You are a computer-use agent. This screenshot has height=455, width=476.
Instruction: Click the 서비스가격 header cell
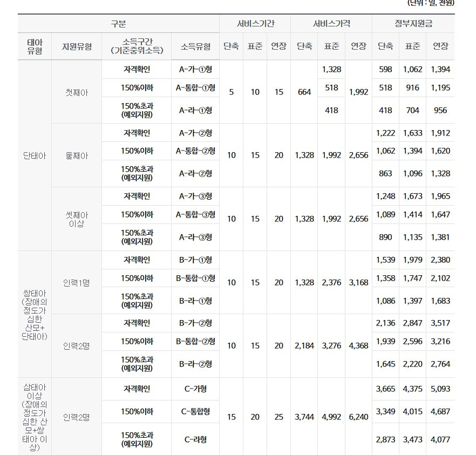pyautogui.click(x=331, y=24)
